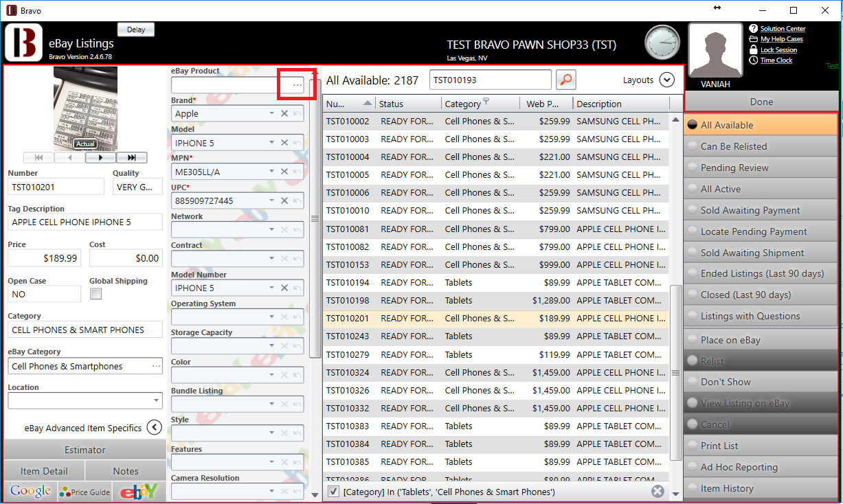Clear the MPN field with X
The height and width of the screenshot is (504, 843).
pos(284,172)
